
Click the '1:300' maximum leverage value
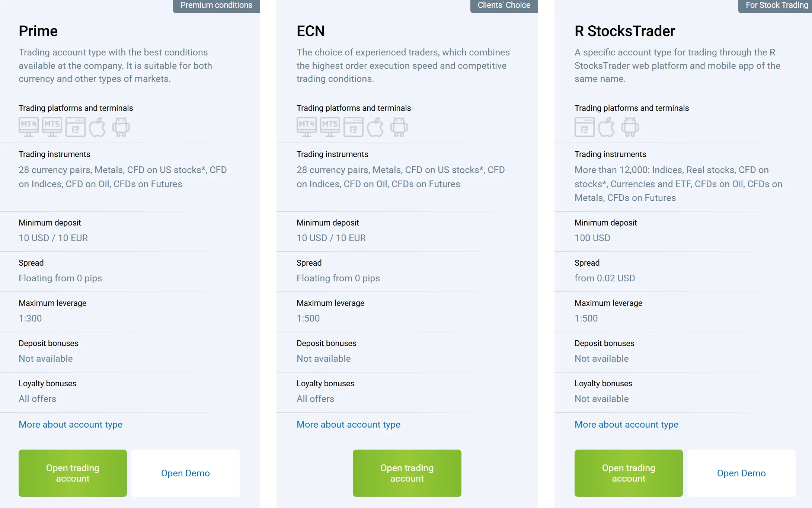click(30, 318)
